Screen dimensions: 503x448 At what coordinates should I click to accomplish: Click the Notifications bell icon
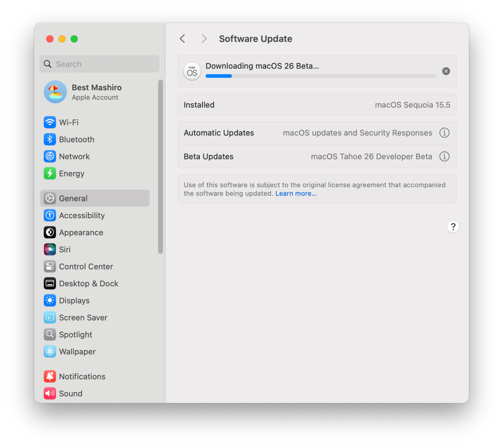tap(50, 376)
